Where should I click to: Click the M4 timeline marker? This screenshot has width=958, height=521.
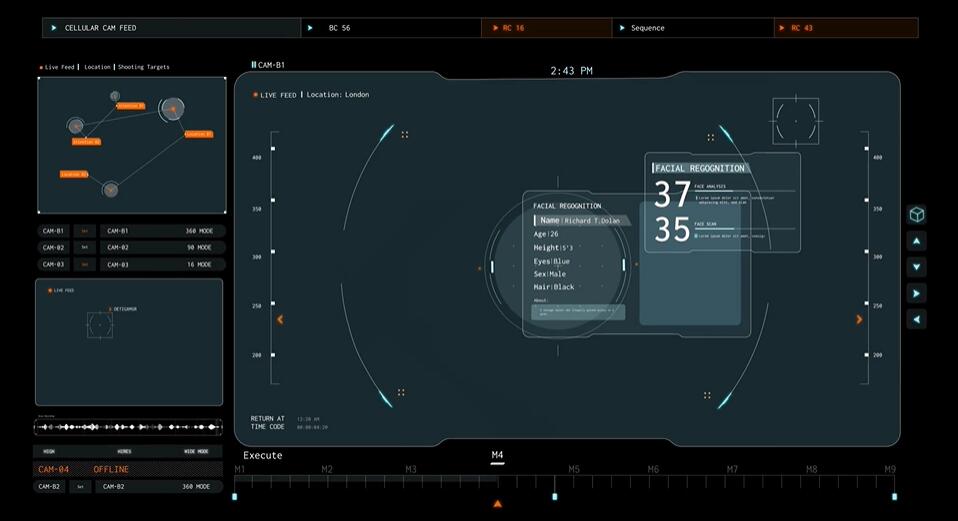click(x=497, y=456)
